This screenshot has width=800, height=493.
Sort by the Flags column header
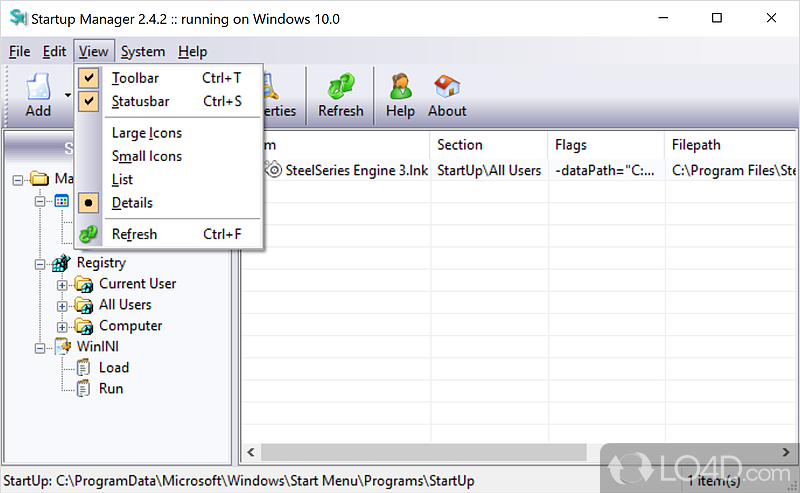(606, 145)
